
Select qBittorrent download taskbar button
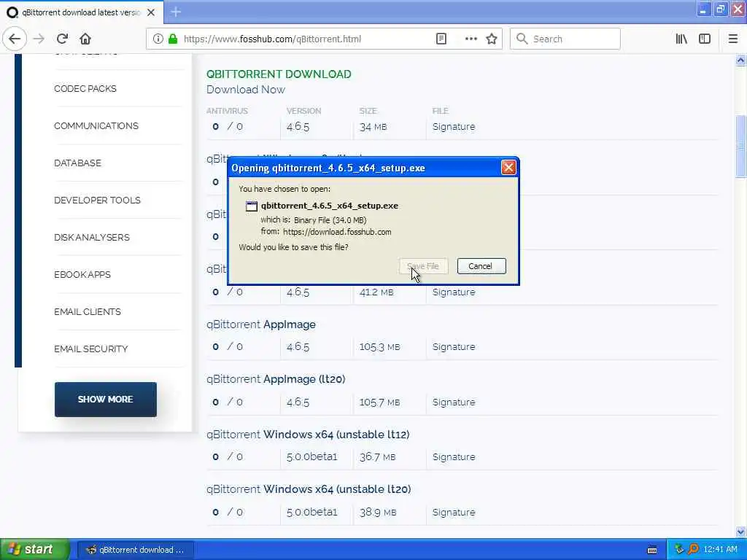136,550
